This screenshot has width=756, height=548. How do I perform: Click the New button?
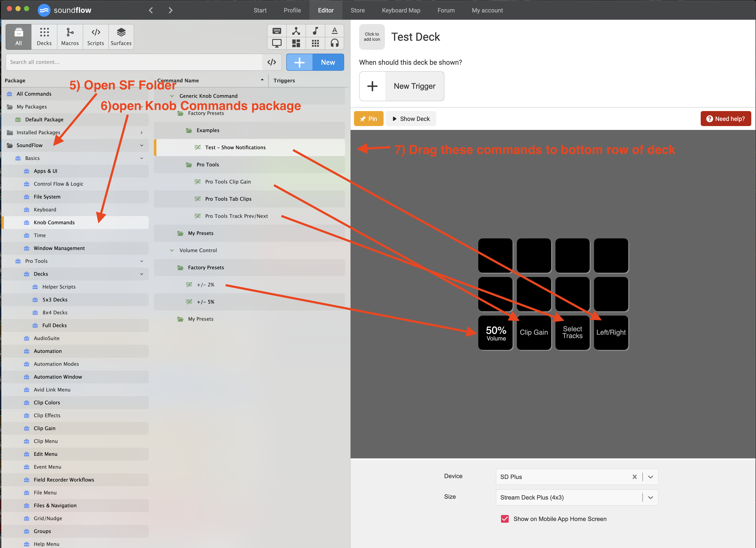(x=315, y=62)
